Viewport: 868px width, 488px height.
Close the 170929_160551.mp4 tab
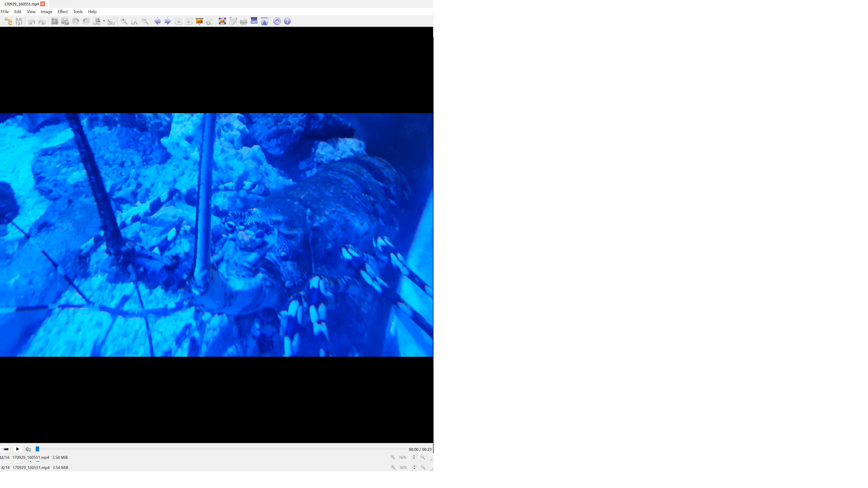point(43,4)
